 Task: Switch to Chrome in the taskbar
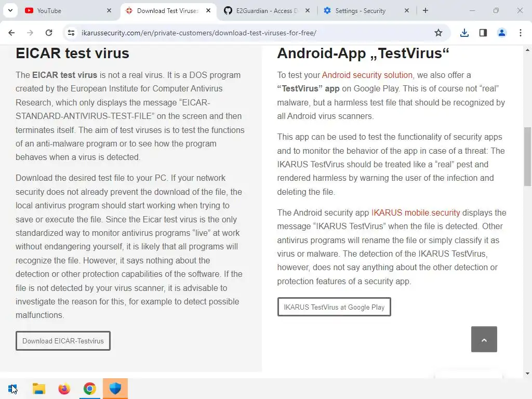89,389
